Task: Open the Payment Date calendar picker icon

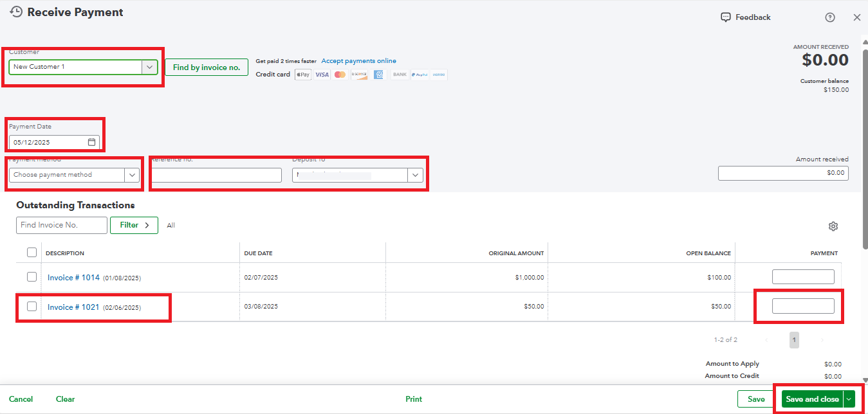Action: pyautogui.click(x=92, y=142)
